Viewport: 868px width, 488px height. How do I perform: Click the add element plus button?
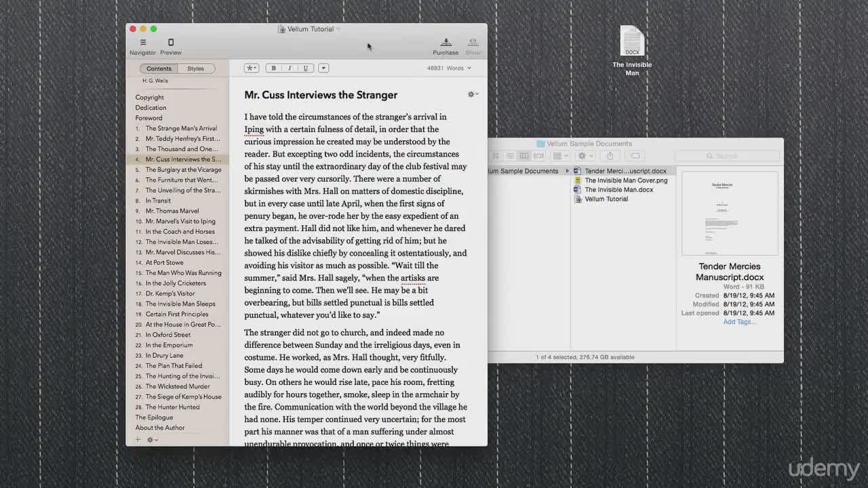coord(138,440)
